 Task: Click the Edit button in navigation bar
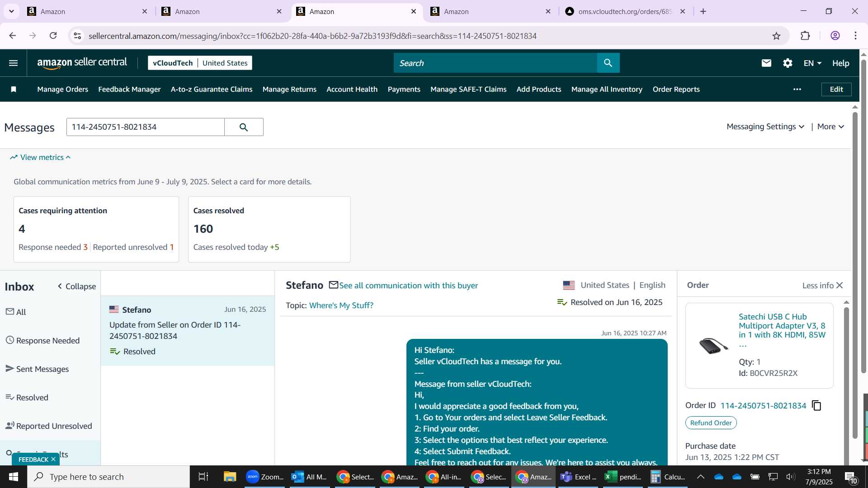click(x=836, y=89)
